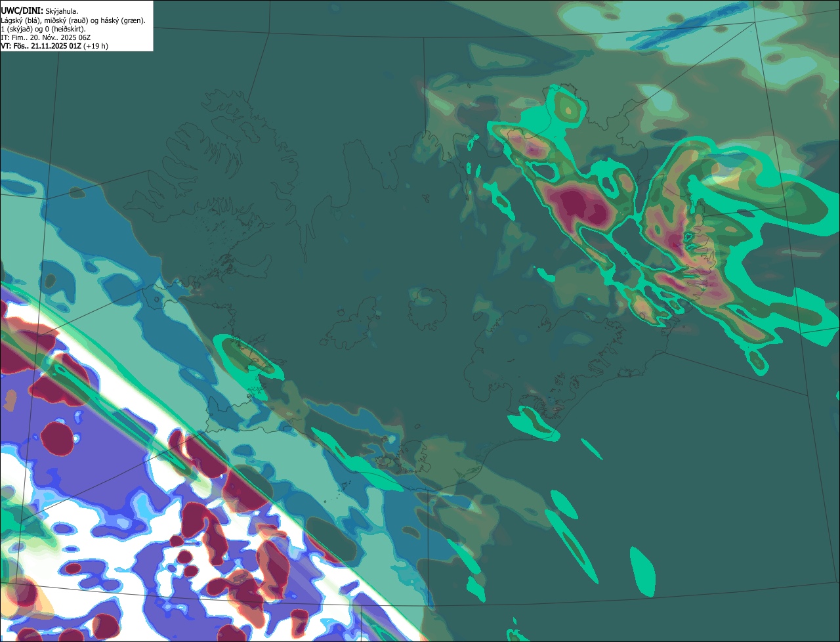Select the 'Lágský (blá), miðský (rauð)' legend line
Screen dimensions: 840x642
tap(73, 20)
